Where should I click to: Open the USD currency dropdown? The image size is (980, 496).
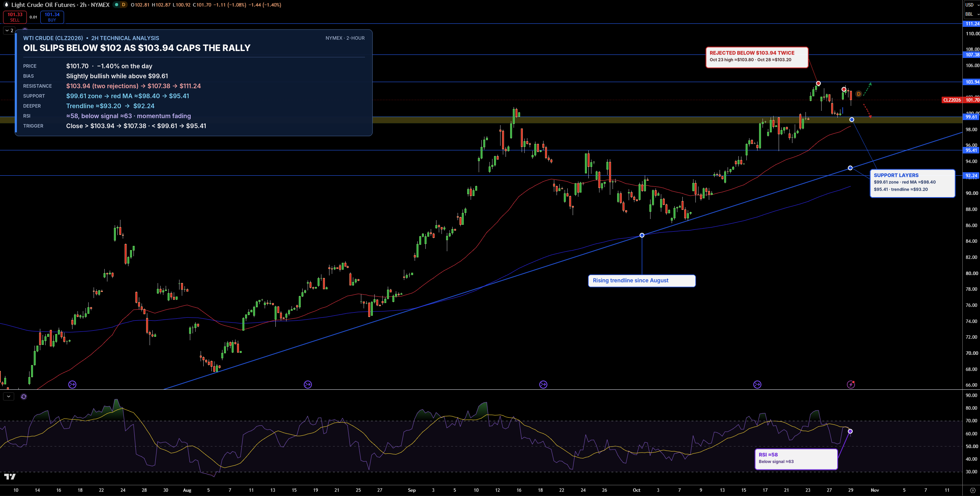point(972,5)
